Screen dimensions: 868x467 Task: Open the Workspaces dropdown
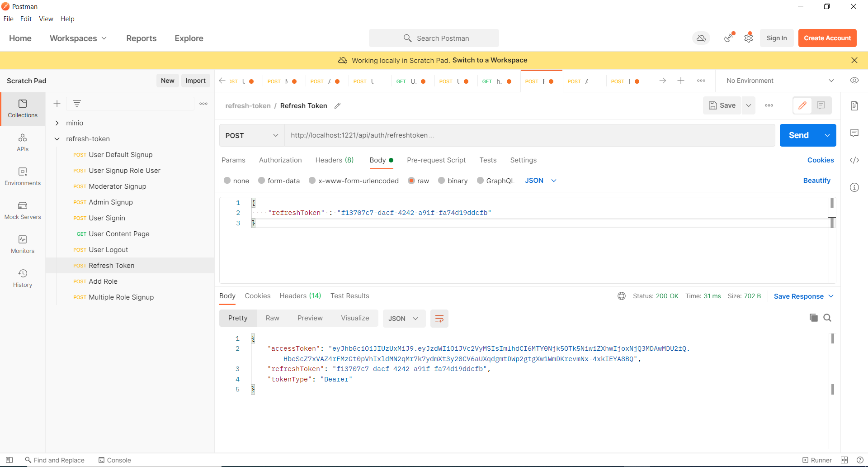(78, 38)
